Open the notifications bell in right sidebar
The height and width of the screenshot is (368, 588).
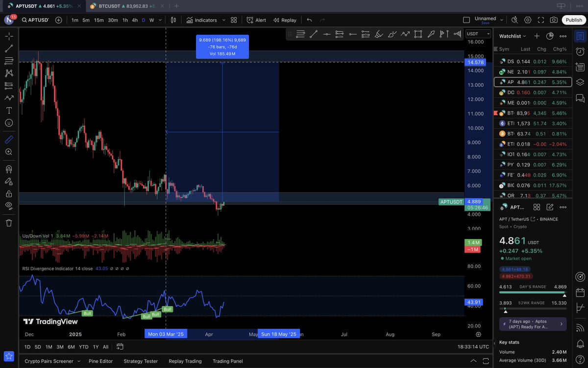pos(580,344)
